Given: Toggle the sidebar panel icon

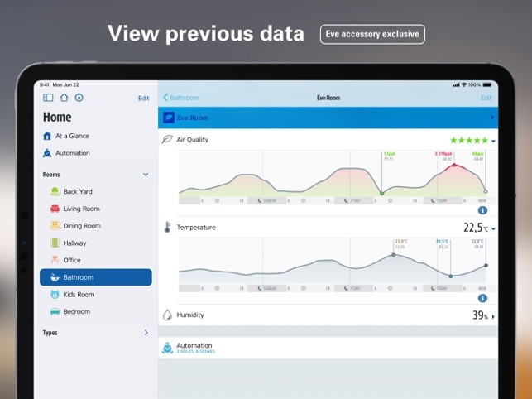Looking at the screenshot, I should [x=48, y=98].
